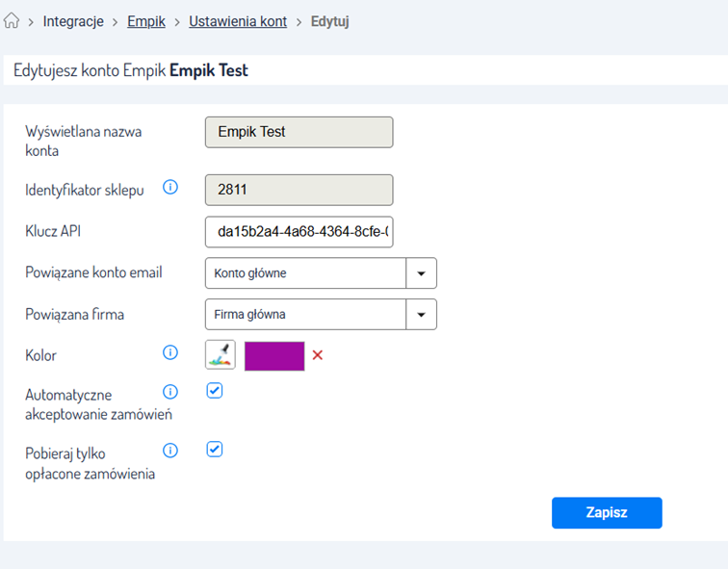
Task: Open Empik breadcrumb link
Action: click(x=146, y=21)
